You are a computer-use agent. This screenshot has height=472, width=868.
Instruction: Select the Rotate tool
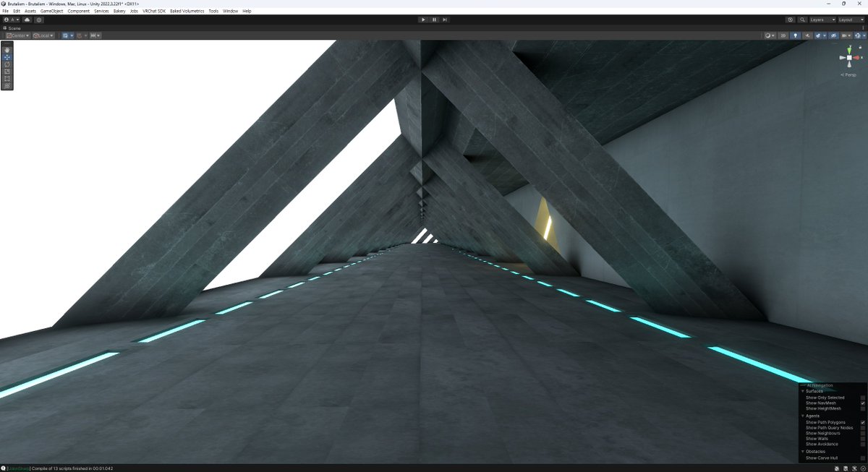pyautogui.click(x=7, y=64)
